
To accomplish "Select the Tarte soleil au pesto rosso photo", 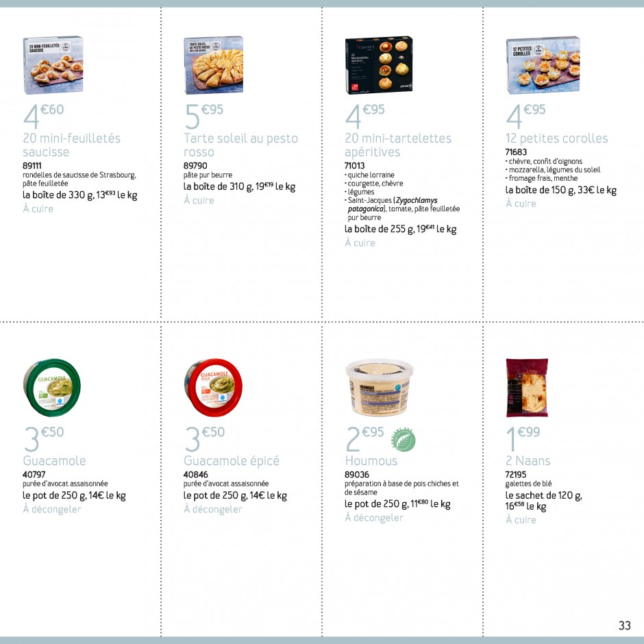I will coord(214,65).
